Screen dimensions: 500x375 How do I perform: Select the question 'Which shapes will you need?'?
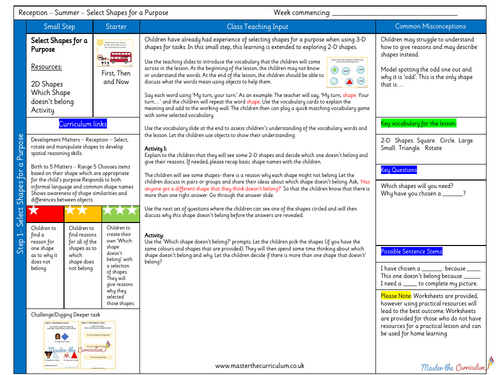point(417,186)
